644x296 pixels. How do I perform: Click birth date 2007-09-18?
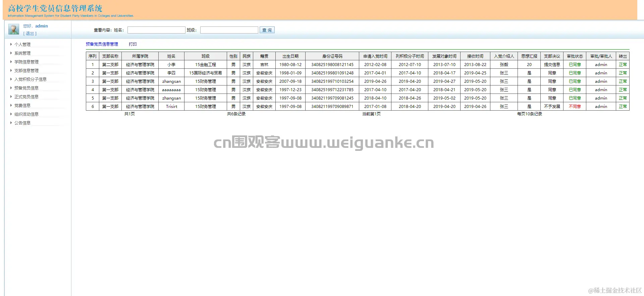290,81
